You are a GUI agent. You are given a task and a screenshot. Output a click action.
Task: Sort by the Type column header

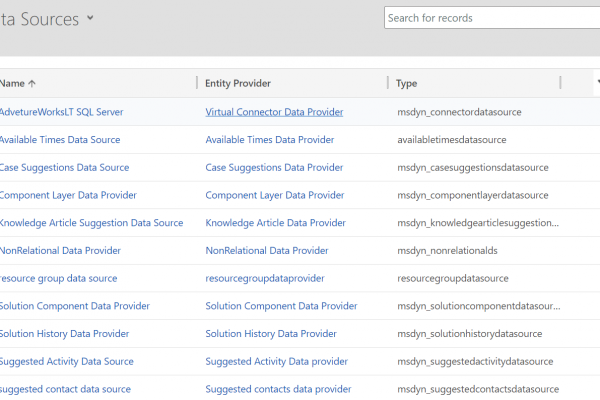coord(406,83)
